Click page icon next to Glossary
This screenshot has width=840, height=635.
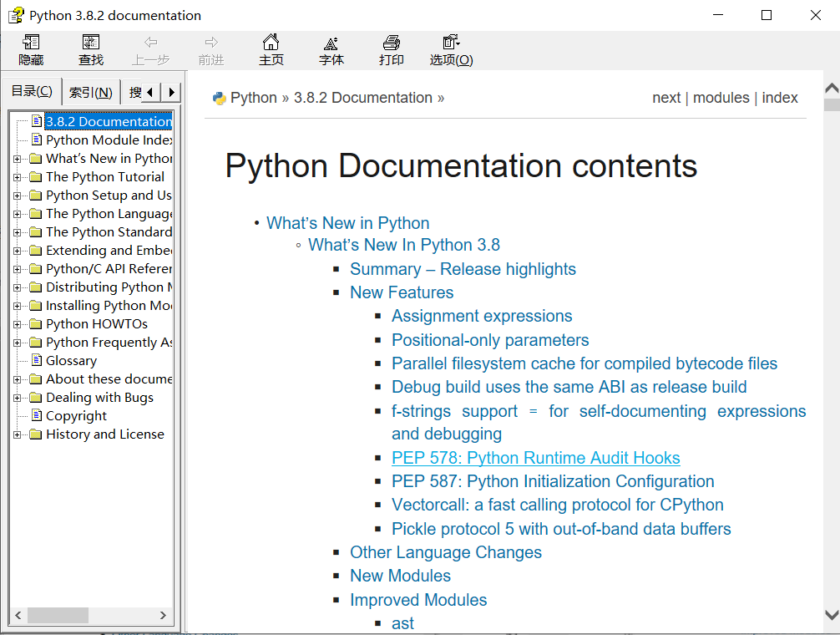(x=37, y=360)
